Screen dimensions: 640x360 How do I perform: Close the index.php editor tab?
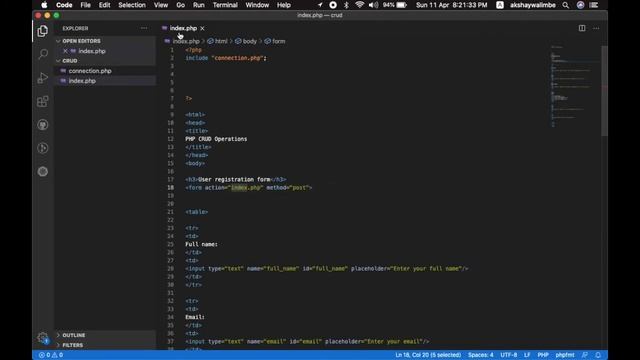[202, 28]
